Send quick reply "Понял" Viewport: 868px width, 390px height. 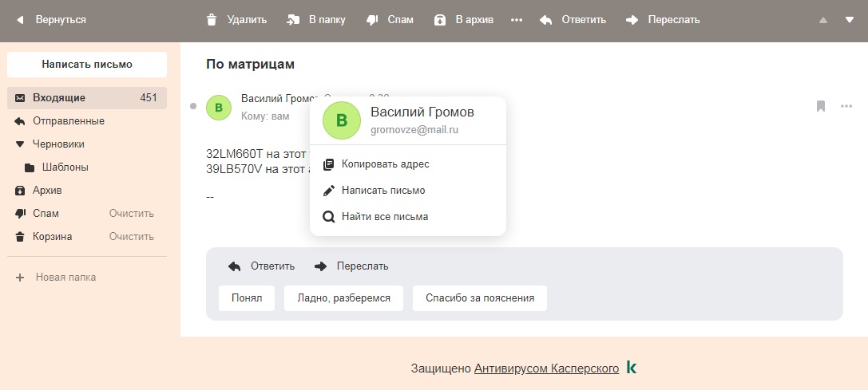(247, 298)
